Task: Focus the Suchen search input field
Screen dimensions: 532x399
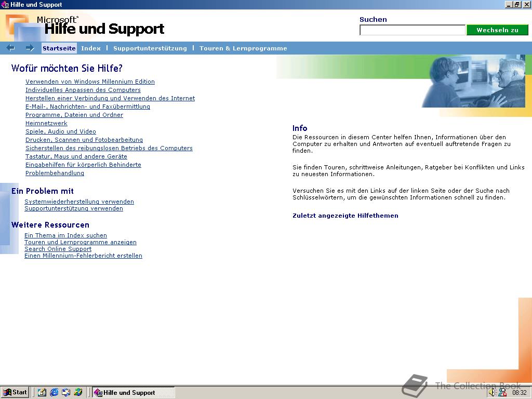Action: point(412,30)
